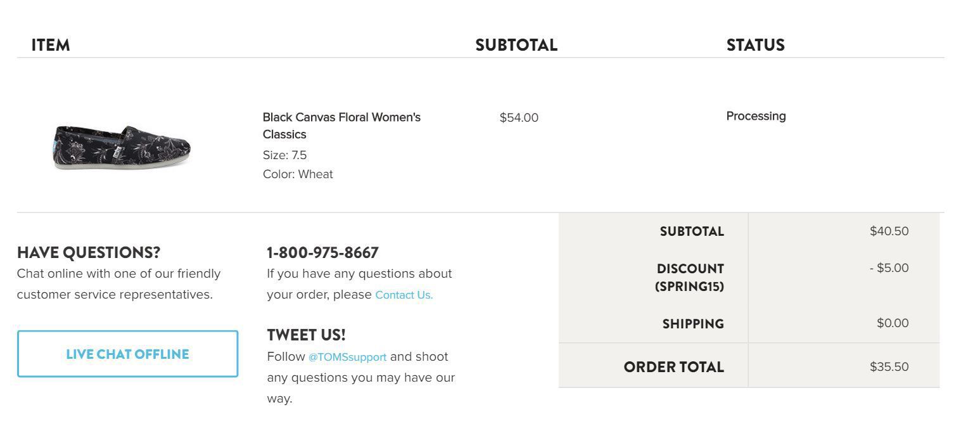This screenshot has width=980, height=426.
Task: Click the SUBTOTAL column header
Action: (x=516, y=45)
